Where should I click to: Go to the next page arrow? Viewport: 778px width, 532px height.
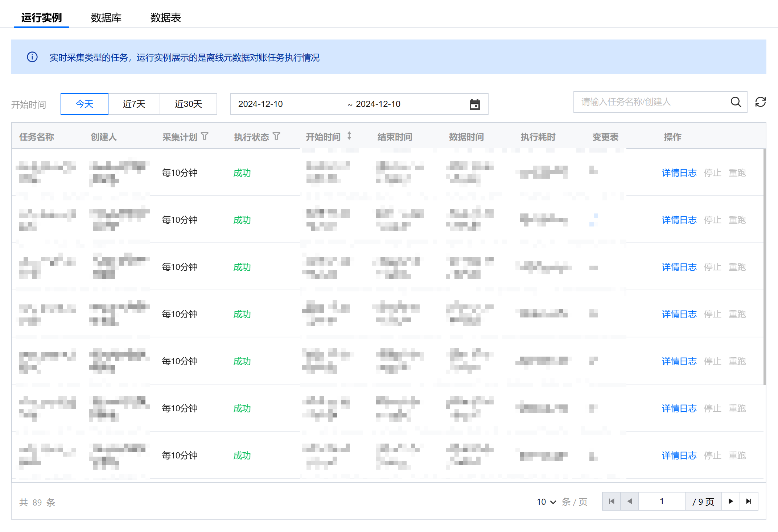click(x=730, y=501)
